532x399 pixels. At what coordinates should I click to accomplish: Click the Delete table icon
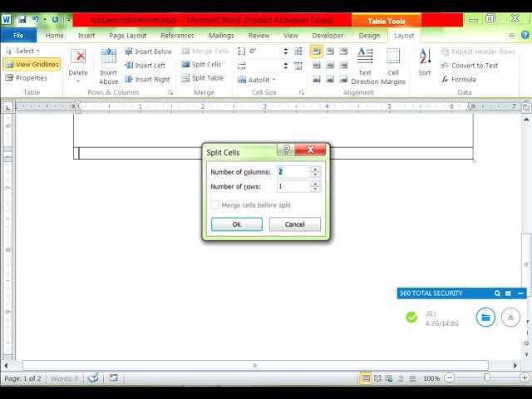click(x=78, y=57)
